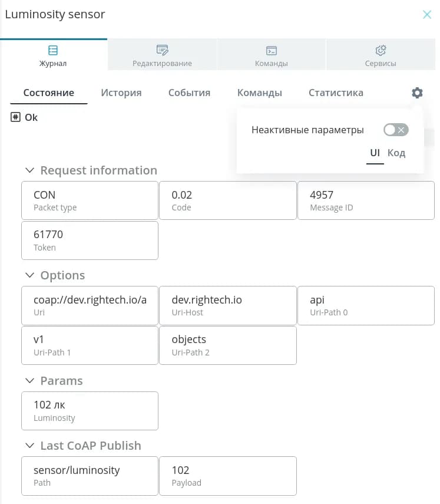Click the Ok status icon

click(16, 117)
